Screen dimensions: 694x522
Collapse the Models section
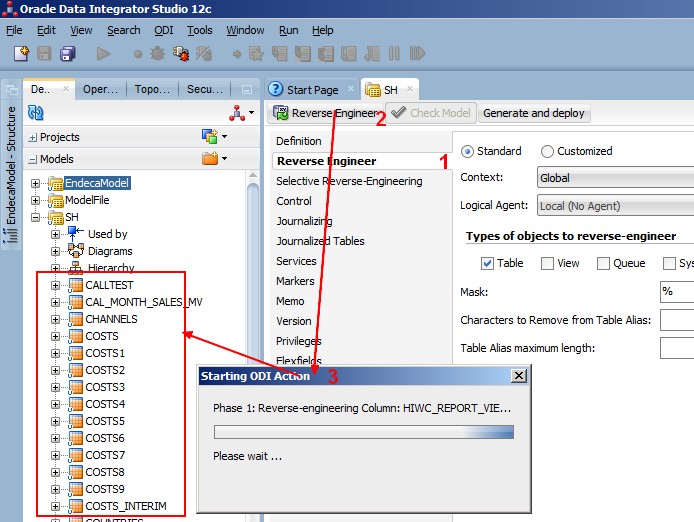tap(32, 159)
